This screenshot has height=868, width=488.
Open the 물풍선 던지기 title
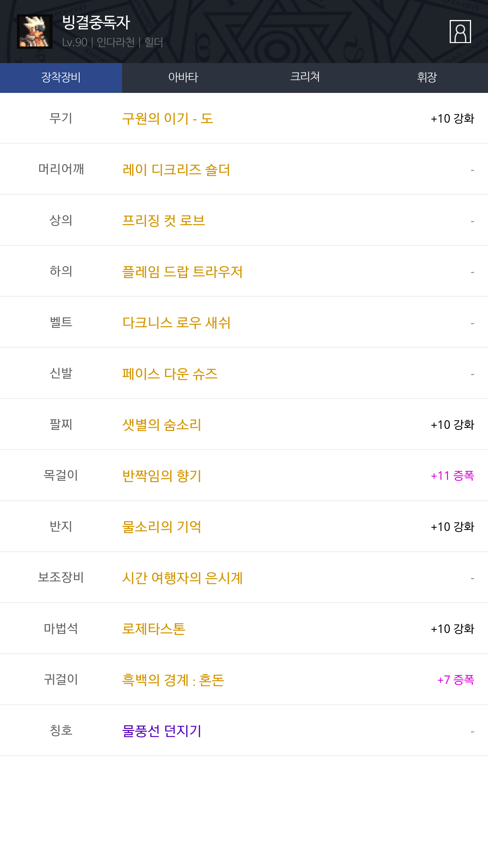pos(162,731)
